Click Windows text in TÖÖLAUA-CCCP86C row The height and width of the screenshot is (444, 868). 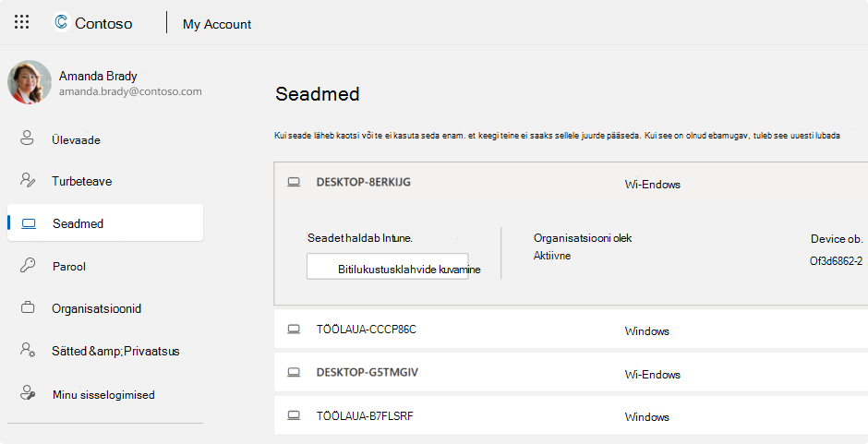click(646, 331)
